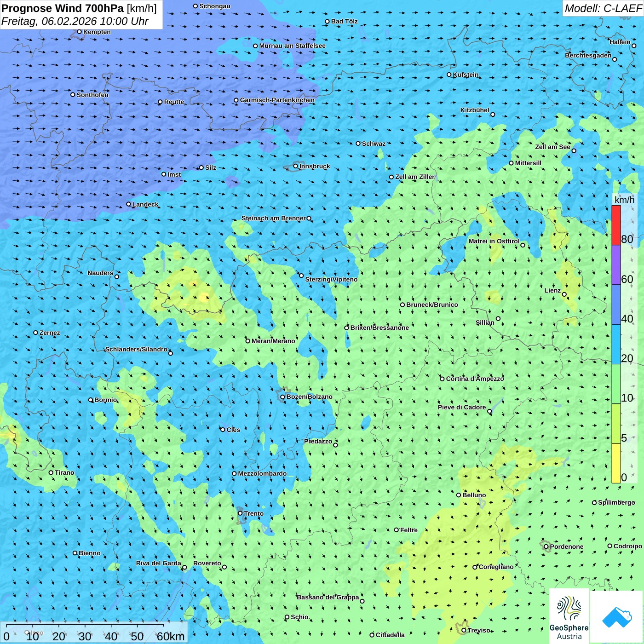Image resolution: width=644 pixels, height=644 pixels.
Task: Click the 'Cles' label
Action: click(x=233, y=430)
